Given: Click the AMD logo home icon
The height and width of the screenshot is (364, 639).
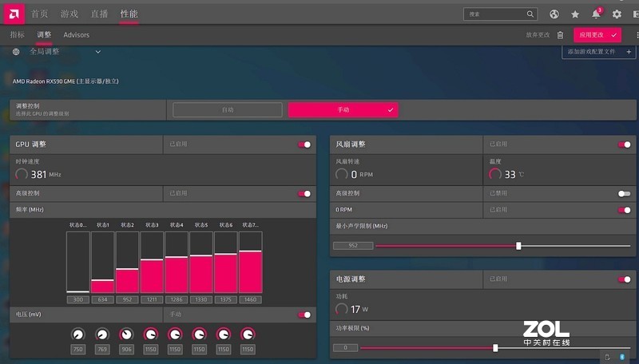Looking at the screenshot, I should tap(14, 14).
